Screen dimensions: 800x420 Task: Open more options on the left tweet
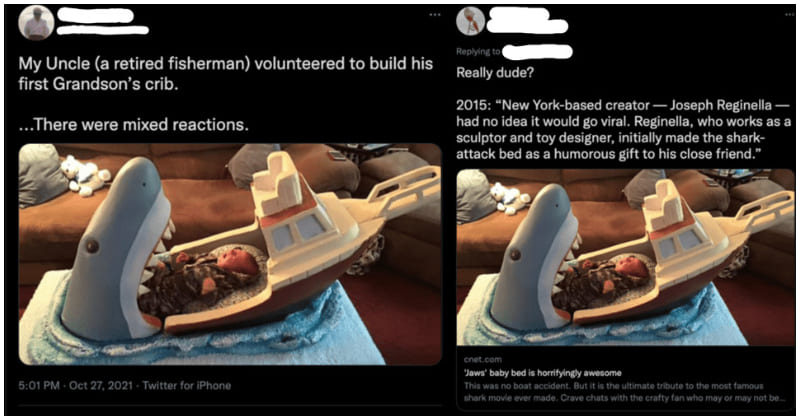pos(432,15)
